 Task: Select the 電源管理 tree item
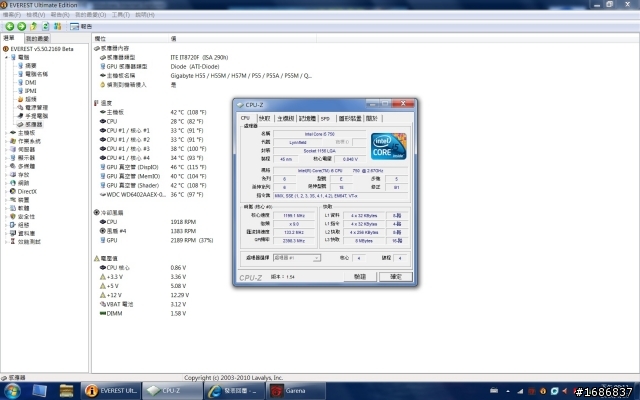pyautogui.click(x=33, y=108)
